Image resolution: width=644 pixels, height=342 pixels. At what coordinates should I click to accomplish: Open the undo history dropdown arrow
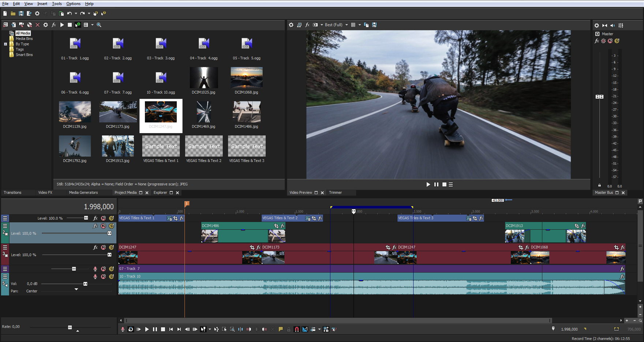tap(76, 14)
